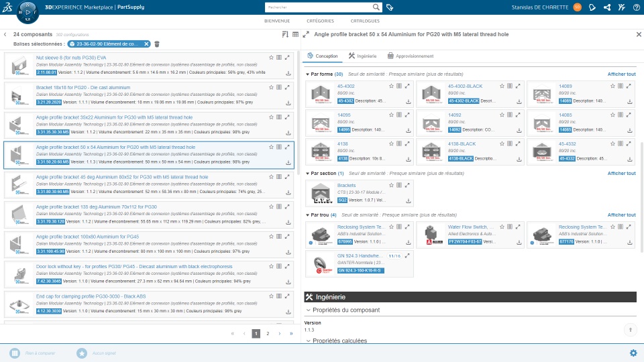The image size is (644, 362).
Task: Close the Angle profile bracket detail panel
Action: (x=639, y=34)
